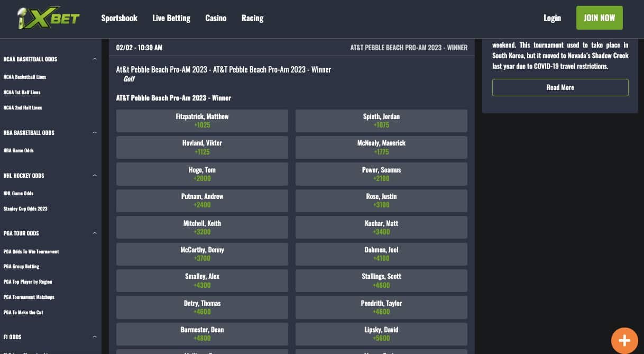The width and height of the screenshot is (644, 354).
Task: Bet on Mitchell, Keith +3200
Action: (x=202, y=228)
